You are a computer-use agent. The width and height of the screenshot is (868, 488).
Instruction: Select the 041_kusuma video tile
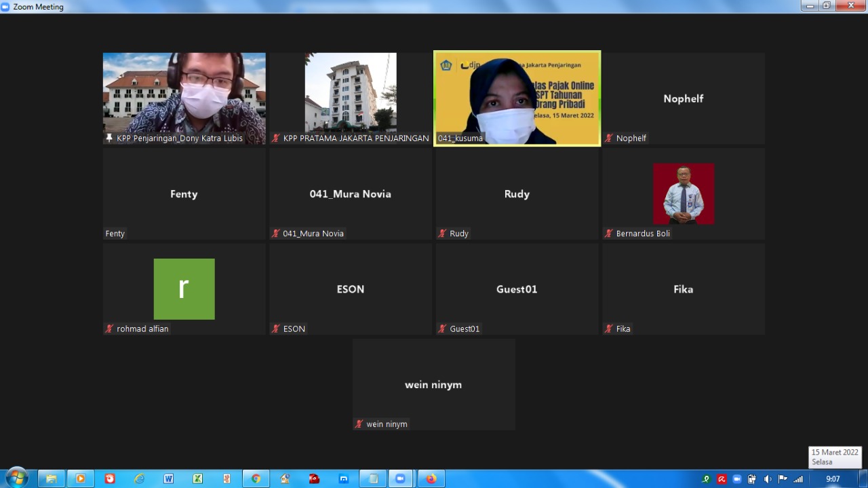[517, 98]
